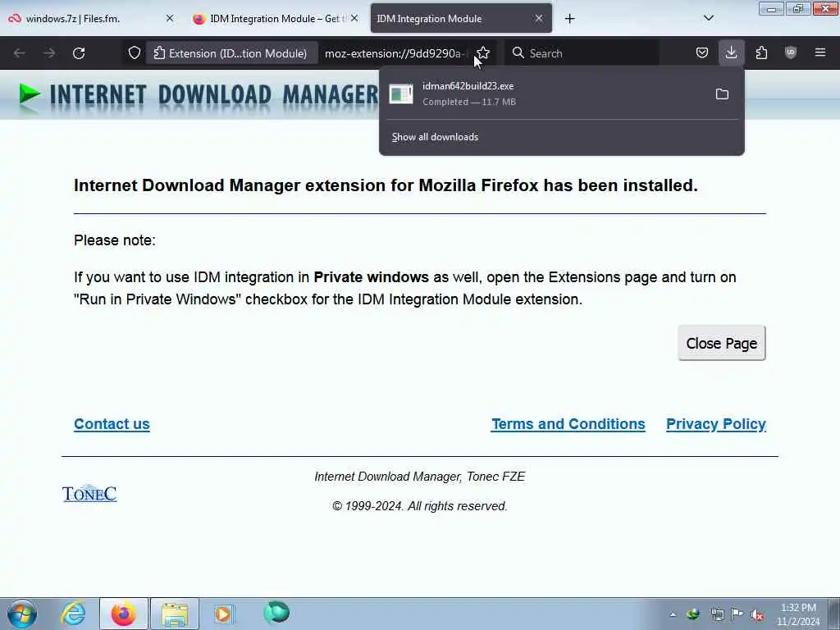Viewport: 840px width, 630px height.
Task: Open Windows Explorer from taskbar
Action: pyautogui.click(x=175, y=614)
